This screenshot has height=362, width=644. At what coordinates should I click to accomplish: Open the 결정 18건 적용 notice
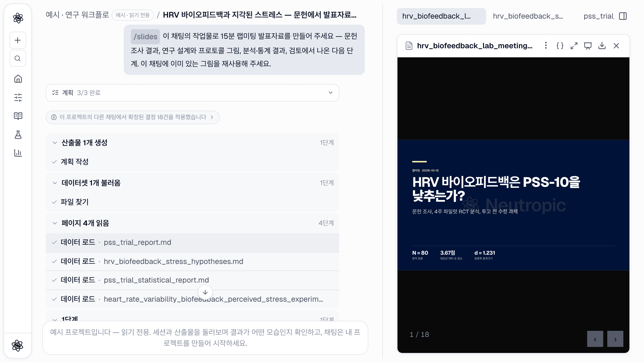click(x=133, y=117)
